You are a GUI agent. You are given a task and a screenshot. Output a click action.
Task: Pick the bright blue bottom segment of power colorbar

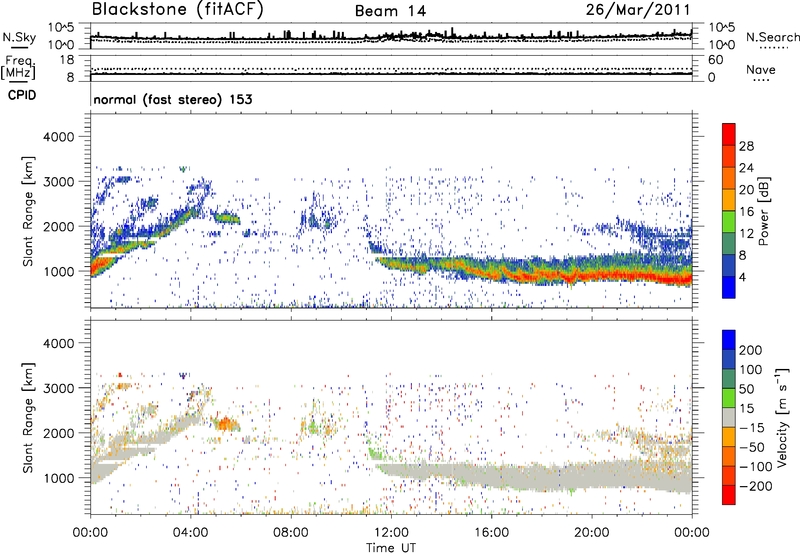729,287
